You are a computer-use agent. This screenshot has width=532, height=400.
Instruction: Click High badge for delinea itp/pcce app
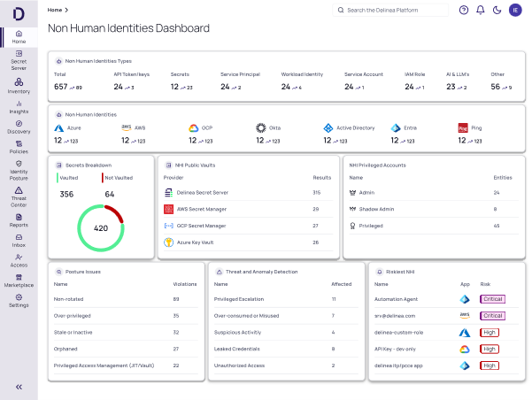pos(490,365)
